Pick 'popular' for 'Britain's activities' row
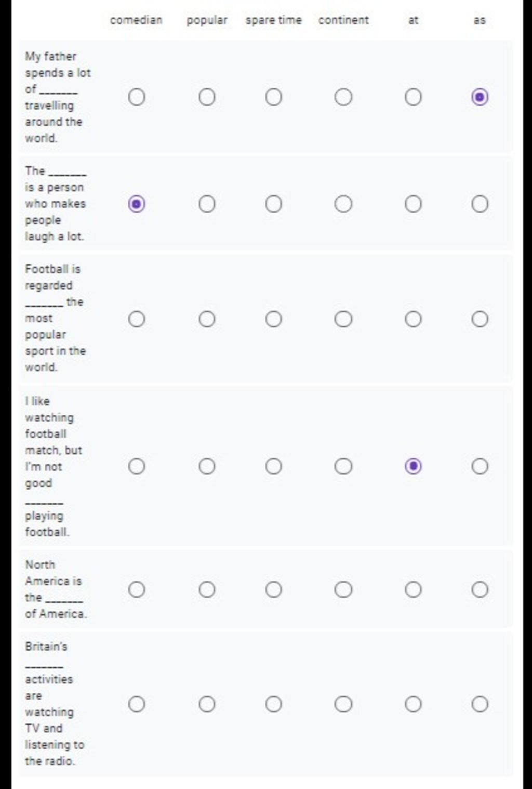 [x=207, y=704]
